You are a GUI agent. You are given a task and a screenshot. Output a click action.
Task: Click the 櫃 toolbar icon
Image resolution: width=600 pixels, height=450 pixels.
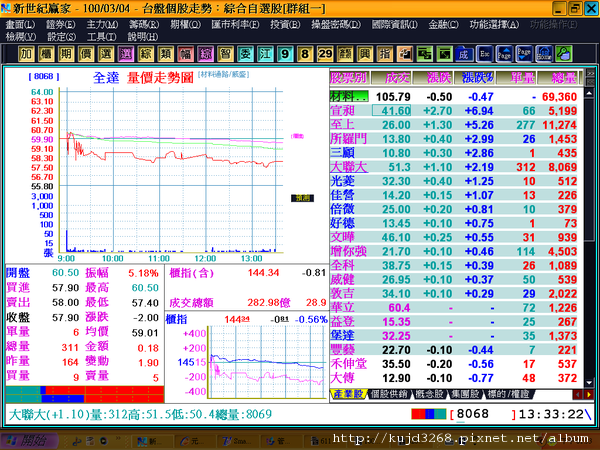(x=46, y=54)
